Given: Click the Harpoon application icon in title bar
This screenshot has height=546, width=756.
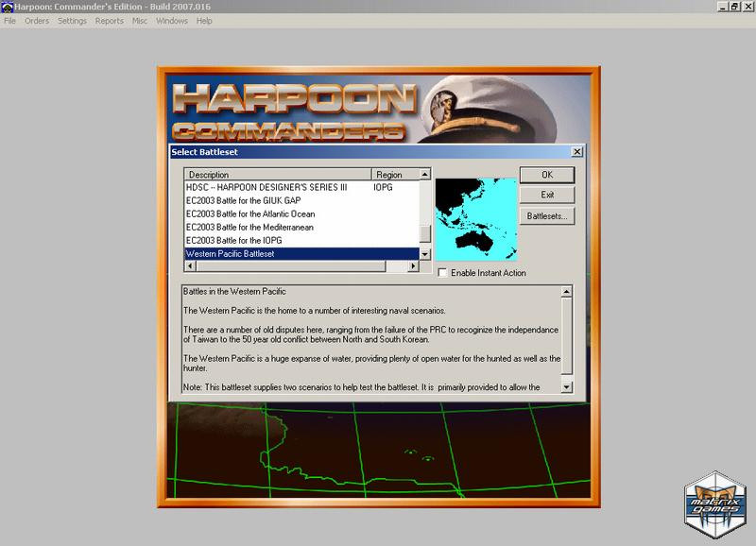Looking at the screenshot, I should (7, 7).
